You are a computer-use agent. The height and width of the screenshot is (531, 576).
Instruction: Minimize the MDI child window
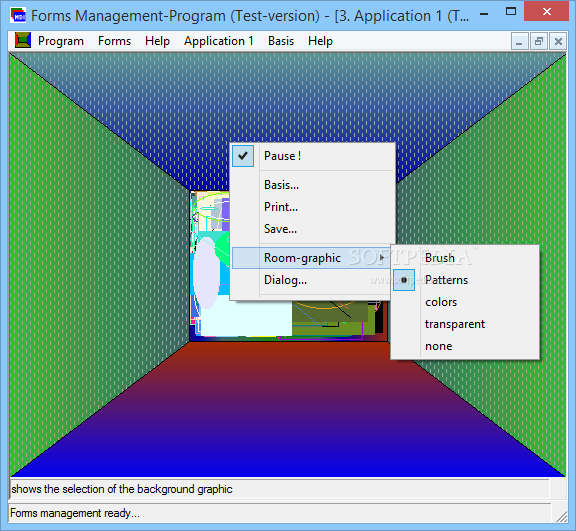pyautogui.click(x=519, y=41)
